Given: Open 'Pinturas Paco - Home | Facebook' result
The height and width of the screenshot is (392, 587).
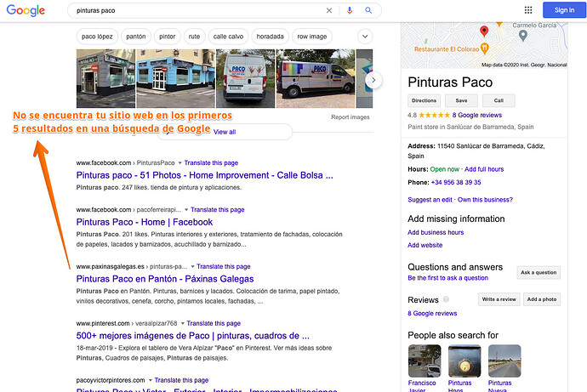Looking at the screenshot, I should [145, 222].
